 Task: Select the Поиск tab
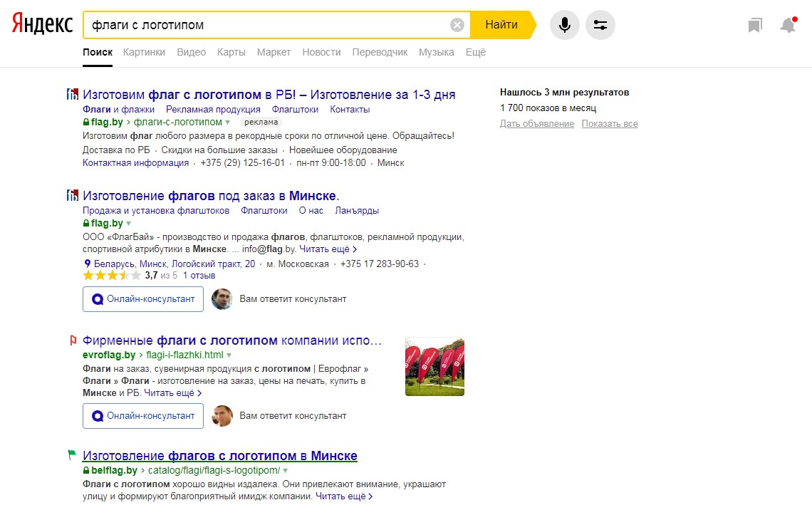[98, 52]
